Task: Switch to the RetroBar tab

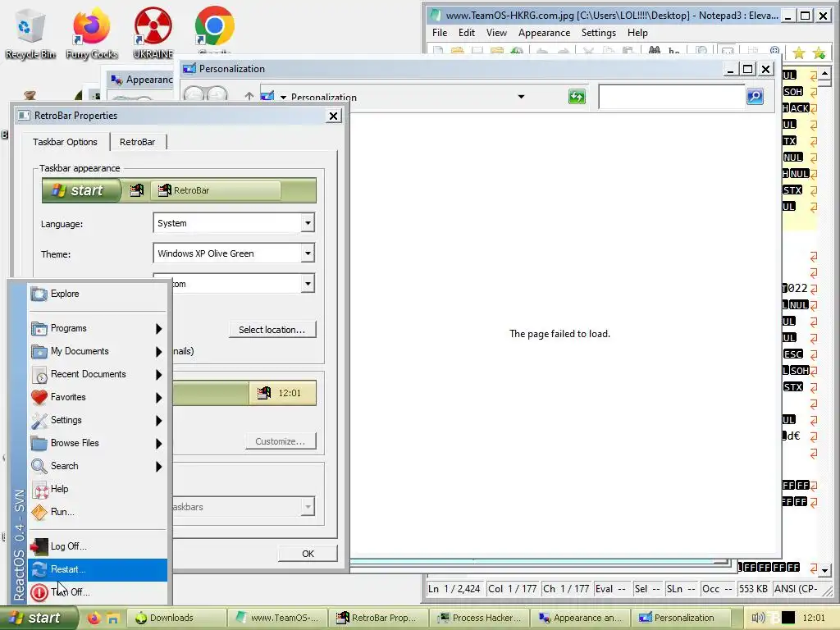Action: coord(138,142)
